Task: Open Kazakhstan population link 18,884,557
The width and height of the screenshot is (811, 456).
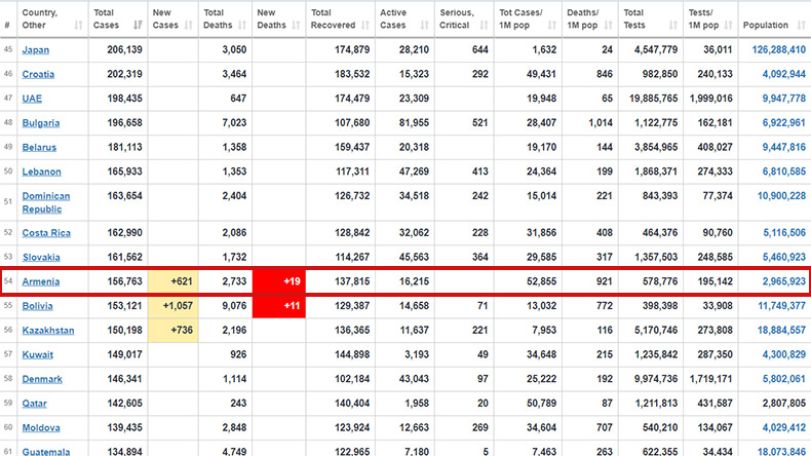Action: point(782,330)
